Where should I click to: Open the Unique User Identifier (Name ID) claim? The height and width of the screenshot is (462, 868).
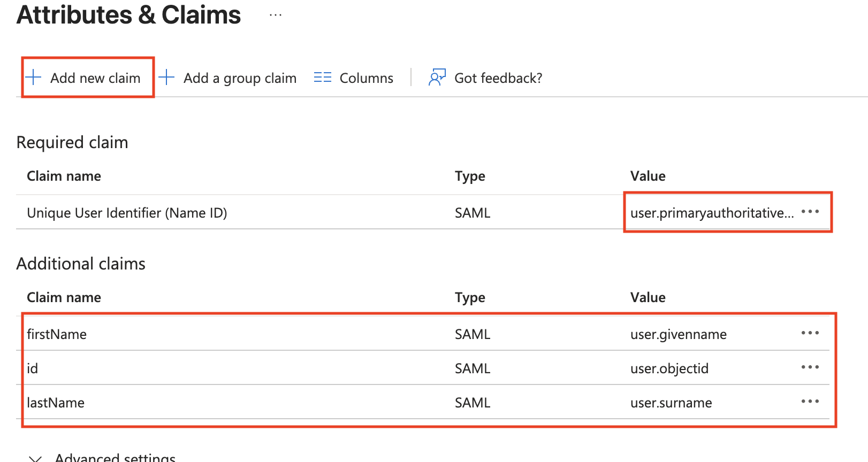(127, 213)
